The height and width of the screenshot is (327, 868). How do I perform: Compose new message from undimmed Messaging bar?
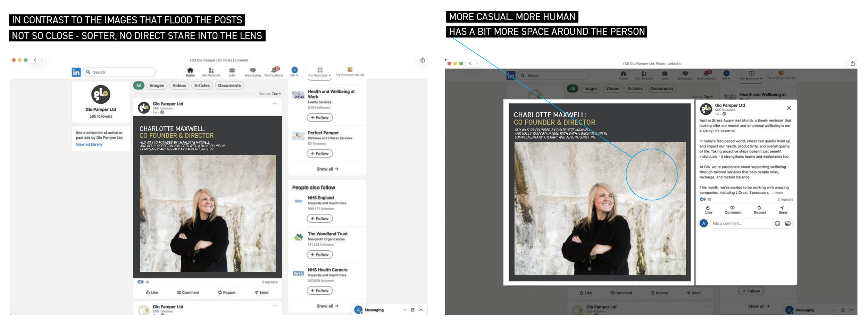click(x=412, y=310)
